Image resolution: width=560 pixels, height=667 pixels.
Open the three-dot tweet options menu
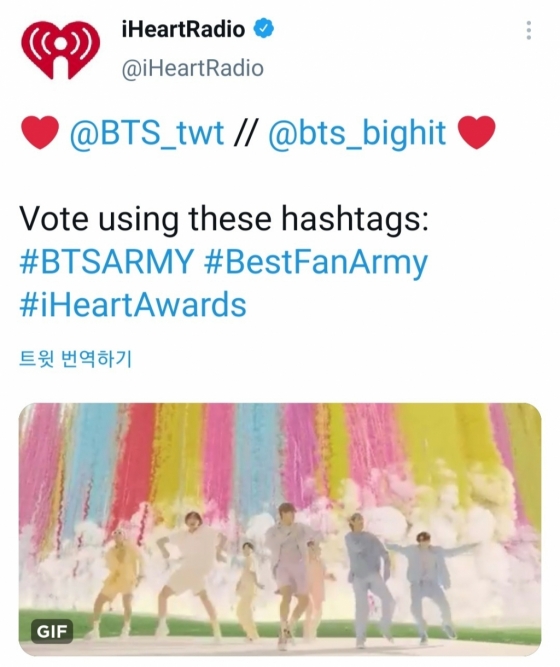pyautogui.click(x=529, y=30)
